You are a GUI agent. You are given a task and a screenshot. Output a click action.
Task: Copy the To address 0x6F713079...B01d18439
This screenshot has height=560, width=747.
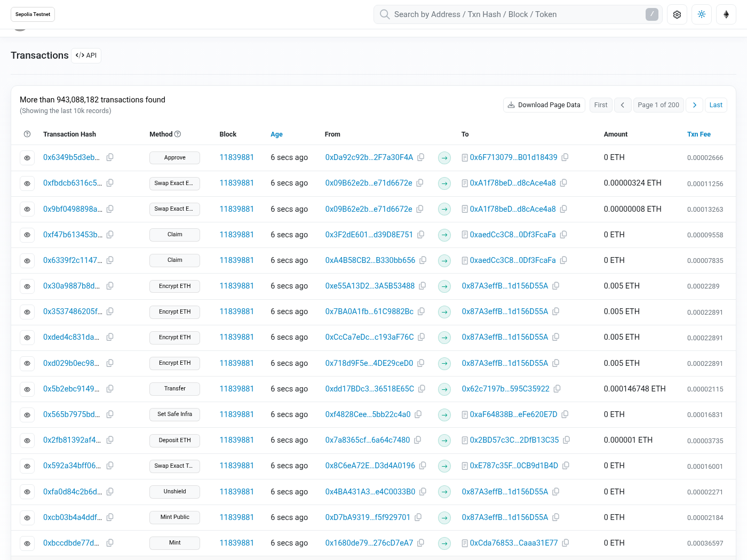(565, 157)
